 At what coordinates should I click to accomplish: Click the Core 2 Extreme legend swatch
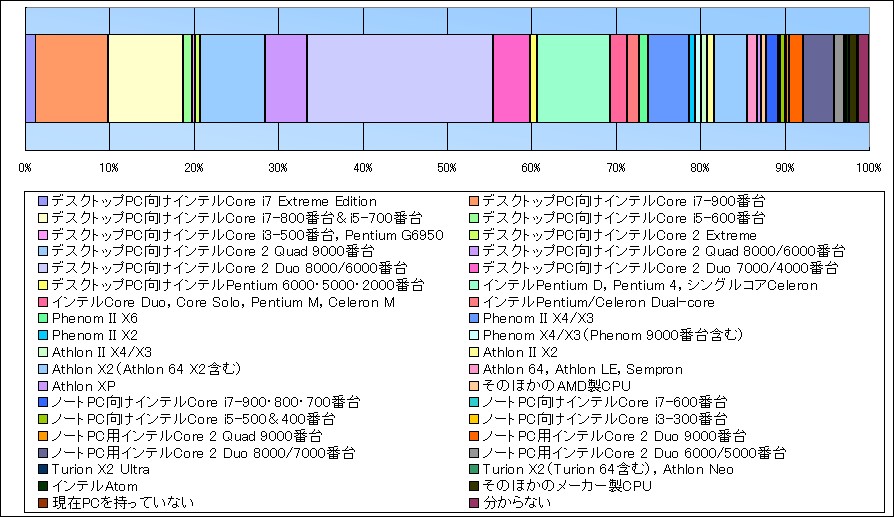click(x=474, y=235)
